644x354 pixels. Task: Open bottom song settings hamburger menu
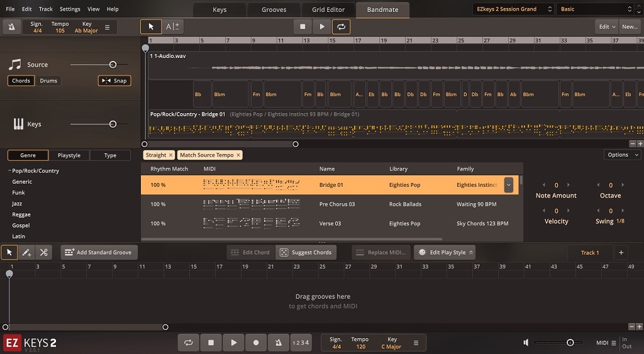(x=416, y=343)
